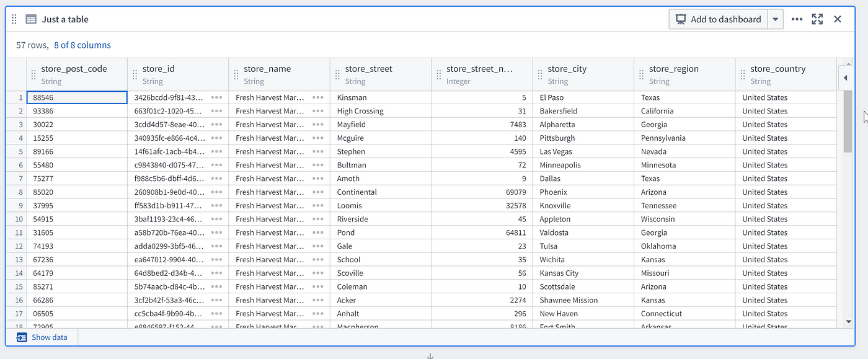
Task: Select the store_street column header
Action: click(x=381, y=74)
